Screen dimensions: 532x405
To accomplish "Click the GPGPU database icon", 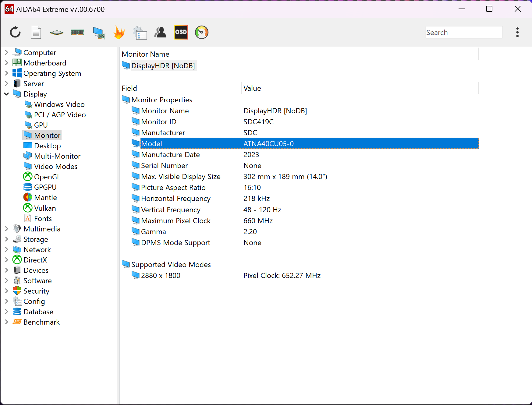I will point(28,187).
